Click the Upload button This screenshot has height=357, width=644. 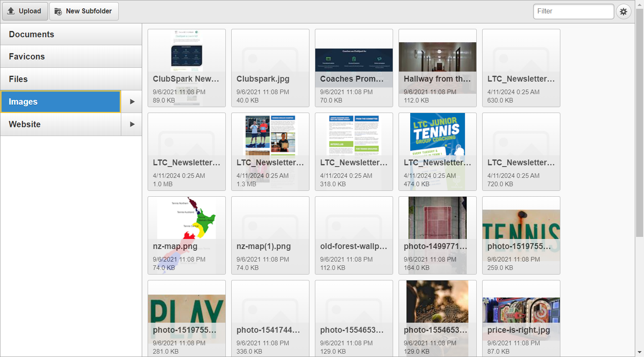pyautogui.click(x=25, y=11)
